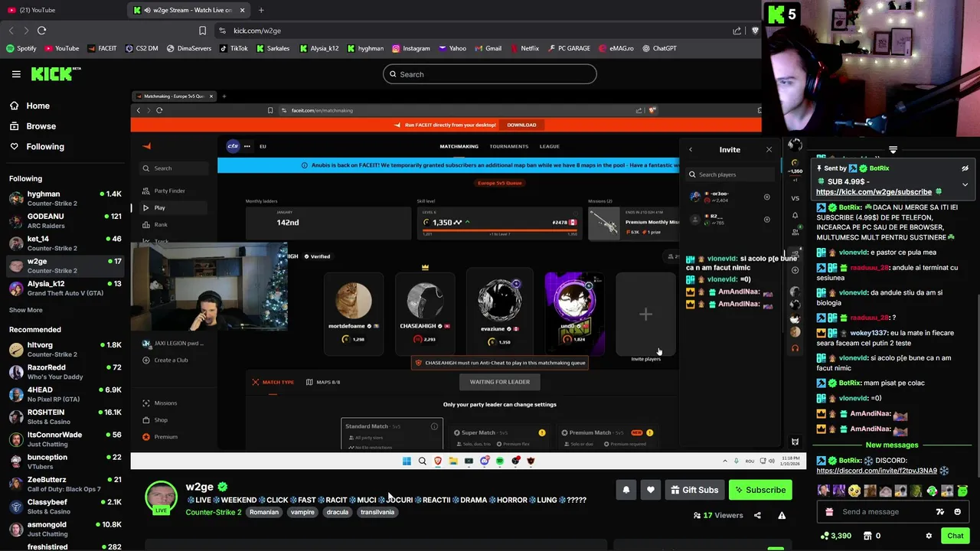Collapse the chat panel using the top arrow icon

click(893, 149)
